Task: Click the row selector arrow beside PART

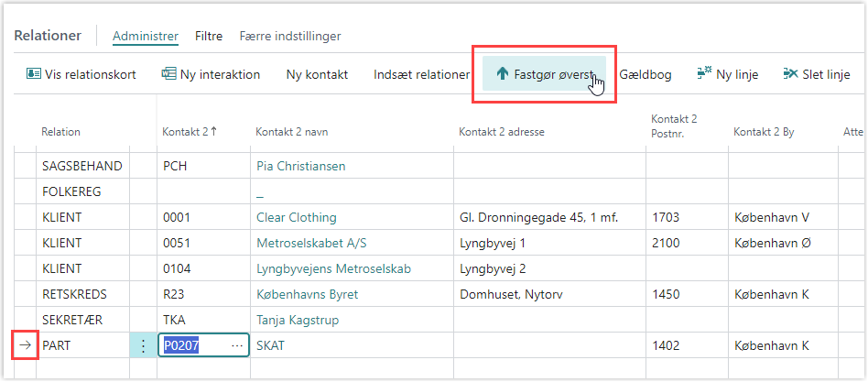Action: coord(26,345)
